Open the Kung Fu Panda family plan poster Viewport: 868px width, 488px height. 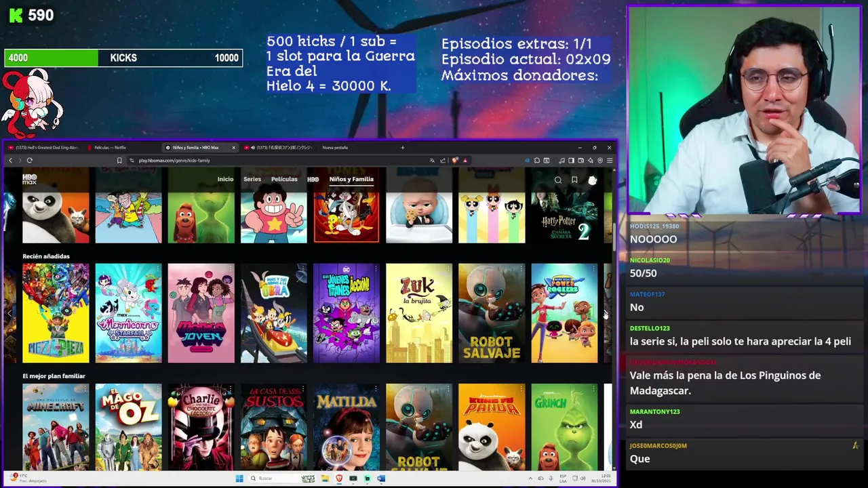(x=492, y=427)
